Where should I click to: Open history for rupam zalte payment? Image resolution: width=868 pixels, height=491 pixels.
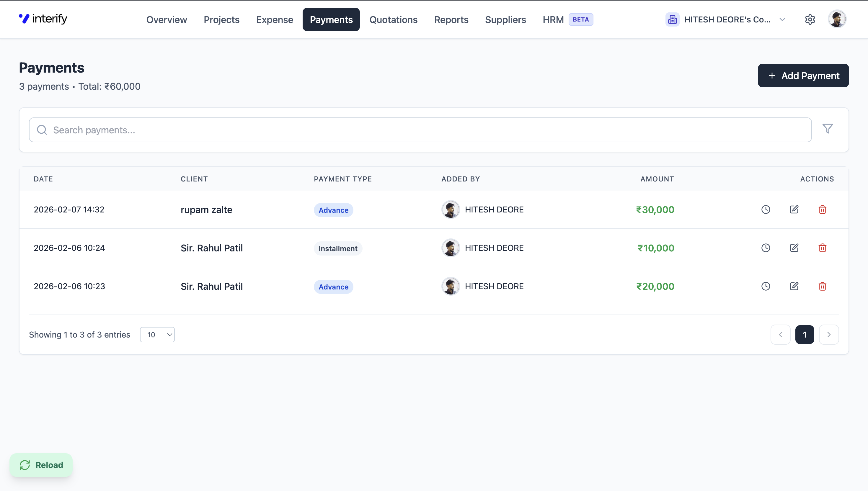[766, 210]
